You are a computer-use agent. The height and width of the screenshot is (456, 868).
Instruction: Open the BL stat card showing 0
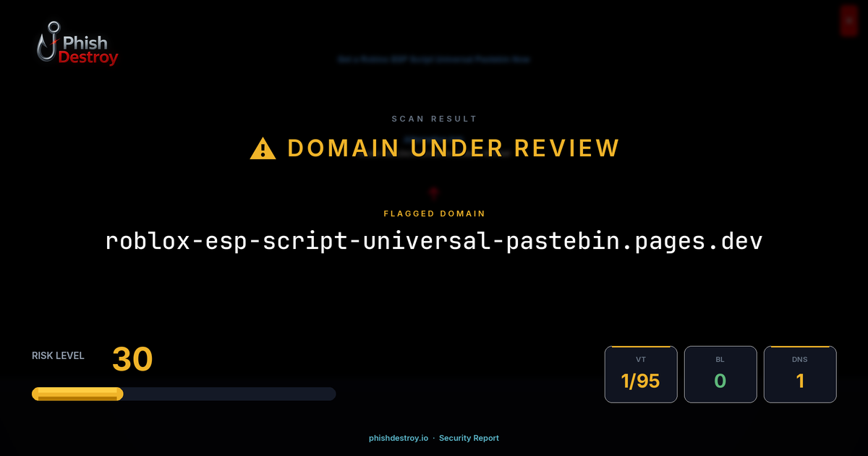720,374
